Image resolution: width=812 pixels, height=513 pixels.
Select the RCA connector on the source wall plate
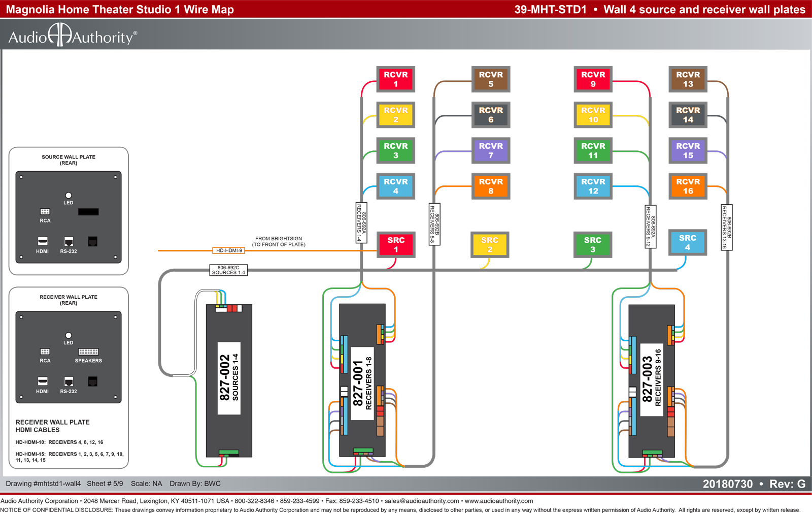45,211
